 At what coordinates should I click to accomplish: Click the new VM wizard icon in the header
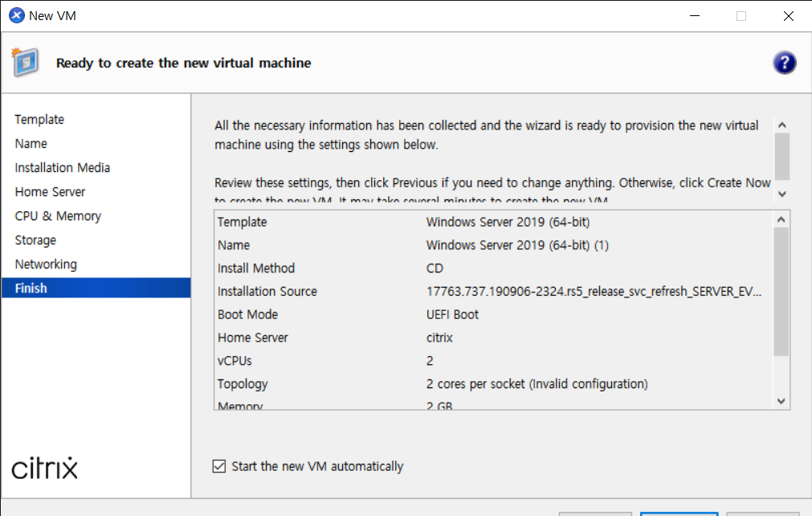point(25,62)
